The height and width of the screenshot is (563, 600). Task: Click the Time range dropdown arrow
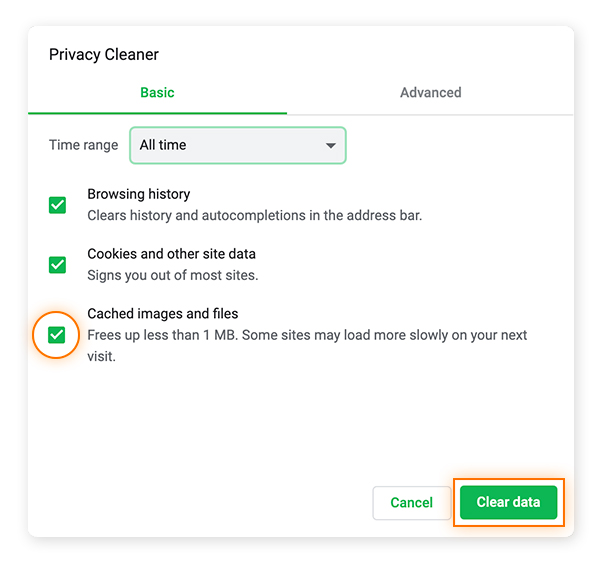pos(331,146)
